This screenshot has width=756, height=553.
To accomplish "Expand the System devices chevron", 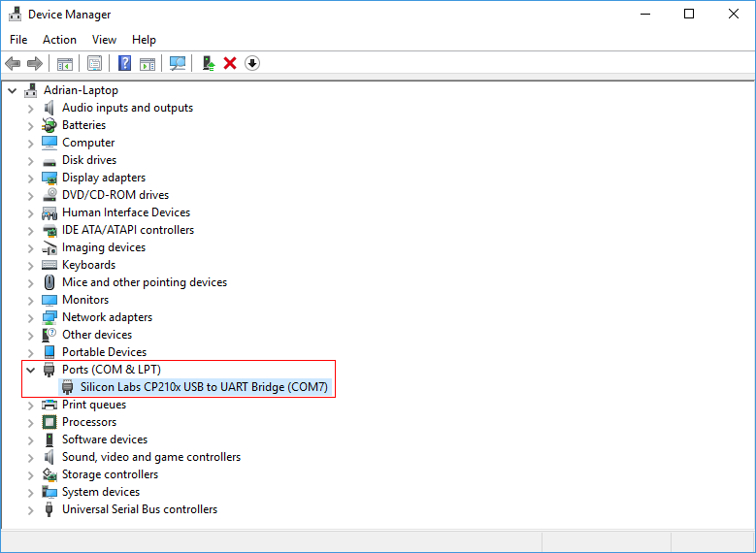I will 30,492.
